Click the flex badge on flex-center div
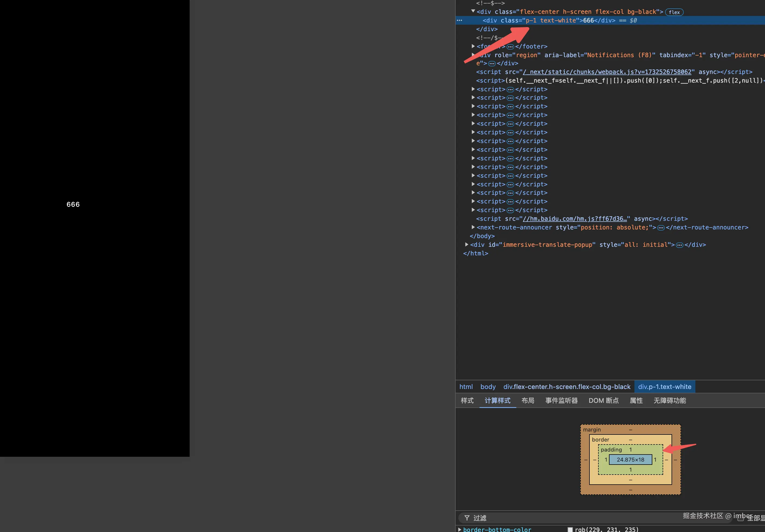Viewport: 765px width, 532px height. pyautogui.click(x=674, y=12)
